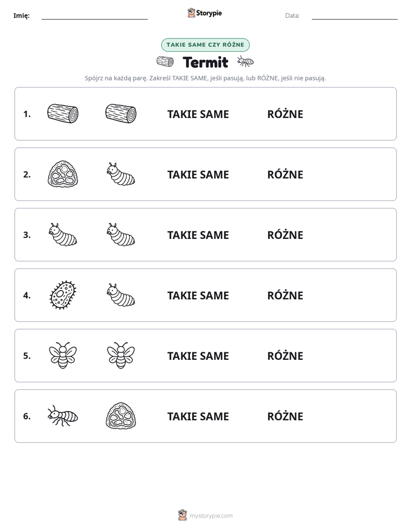Choose RÓŻNE for row 6
411x532 pixels.
(285, 416)
